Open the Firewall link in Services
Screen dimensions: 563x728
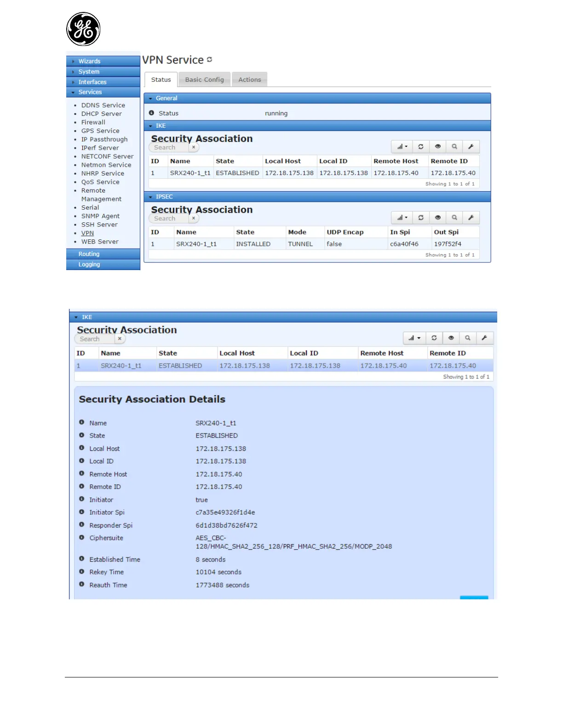(93, 122)
